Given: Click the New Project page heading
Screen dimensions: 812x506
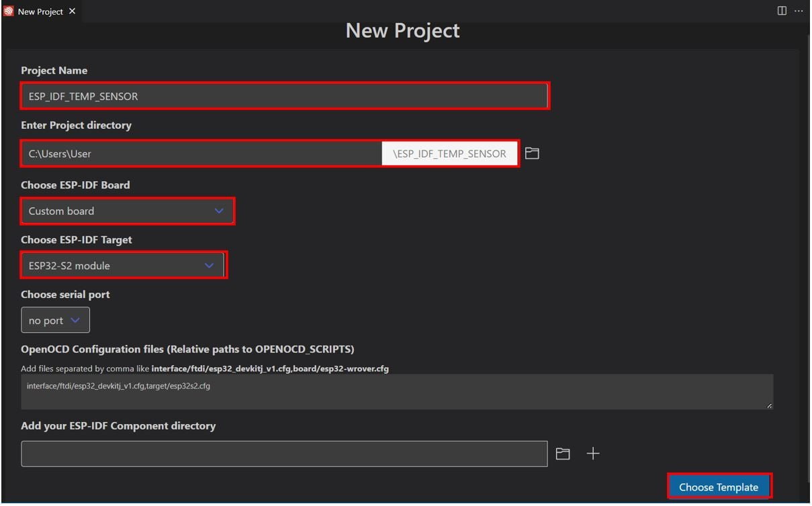Looking at the screenshot, I should [x=402, y=31].
